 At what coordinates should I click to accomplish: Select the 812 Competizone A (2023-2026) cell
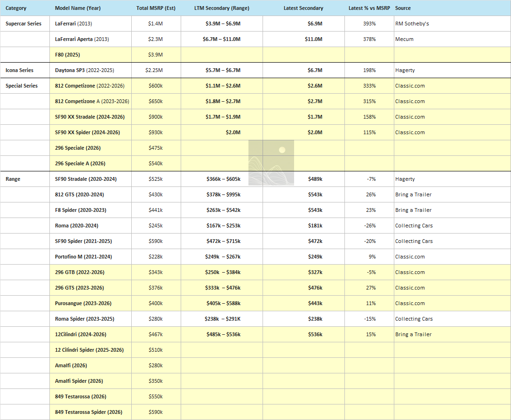coord(92,101)
